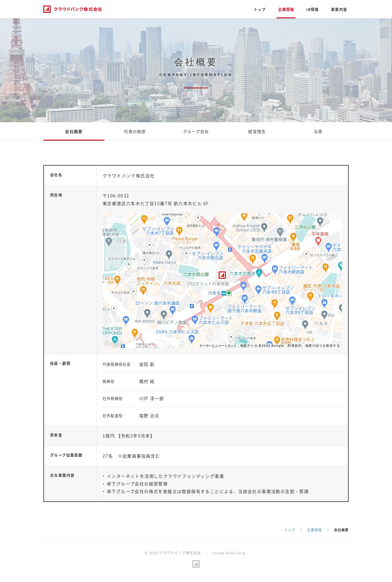The image size is (392, 582).
Task: Open the 事業内容 navigation menu item
Action: click(339, 9)
